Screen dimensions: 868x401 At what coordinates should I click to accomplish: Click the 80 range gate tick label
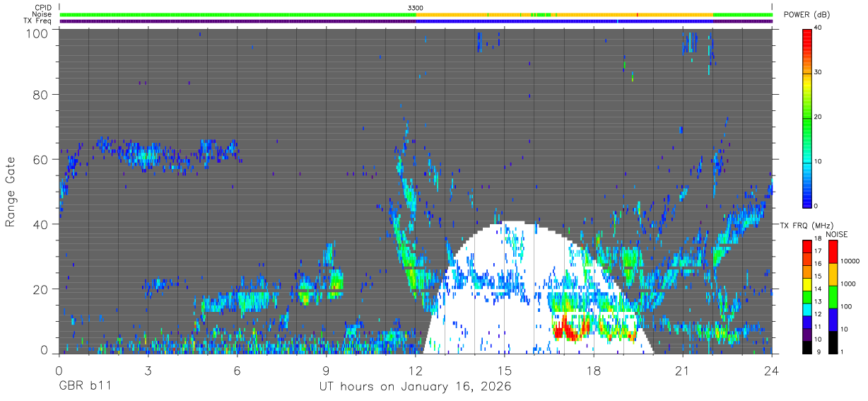[42, 95]
